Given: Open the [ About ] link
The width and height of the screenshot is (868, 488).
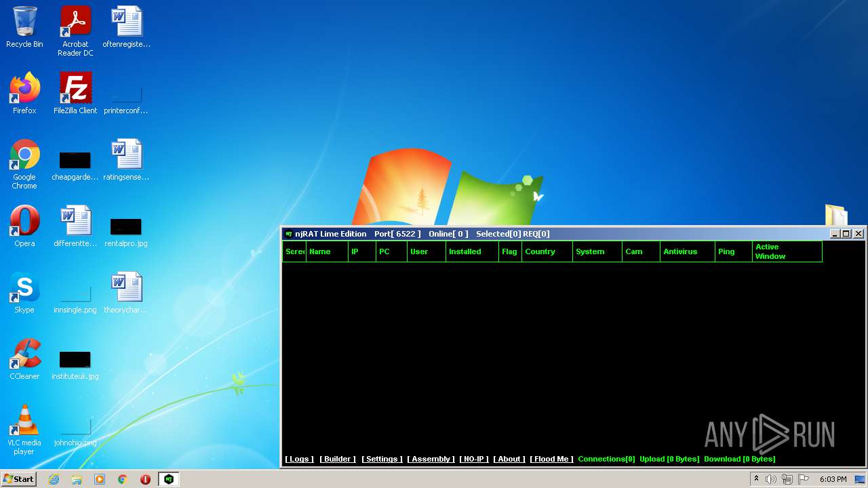Looking at the screenshot, I should click(509, 459).
